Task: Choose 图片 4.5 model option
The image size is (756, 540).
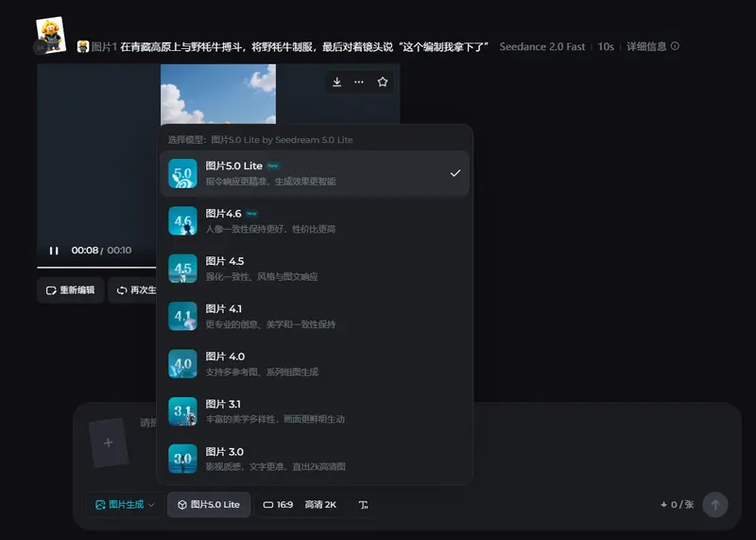Action: point(315,269)
